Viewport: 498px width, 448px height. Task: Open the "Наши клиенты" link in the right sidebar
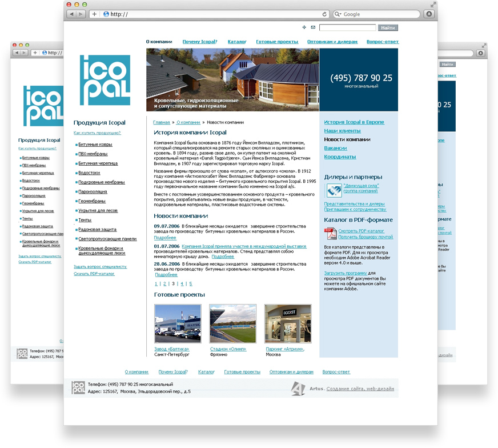pos(343,131)
